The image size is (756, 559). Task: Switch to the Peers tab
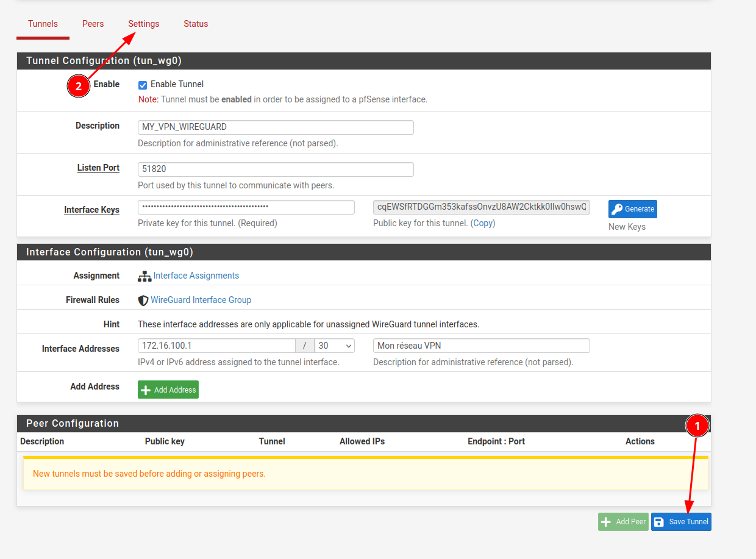coord(93,24)
